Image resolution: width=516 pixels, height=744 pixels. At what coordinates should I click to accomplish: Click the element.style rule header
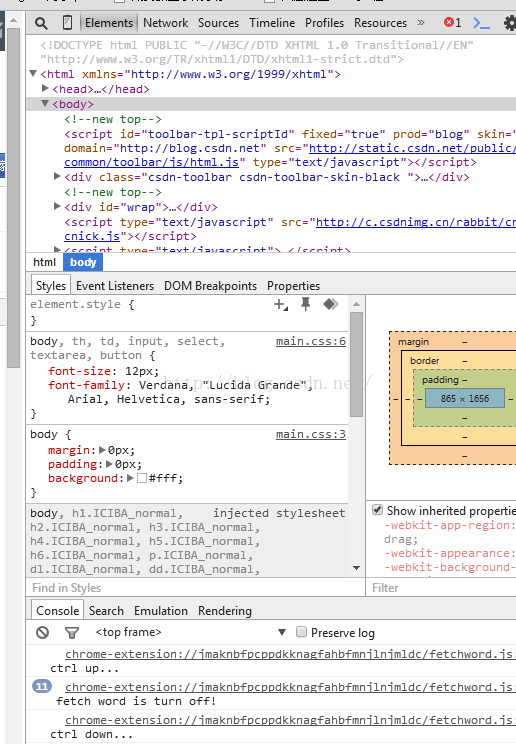point(82,304)
